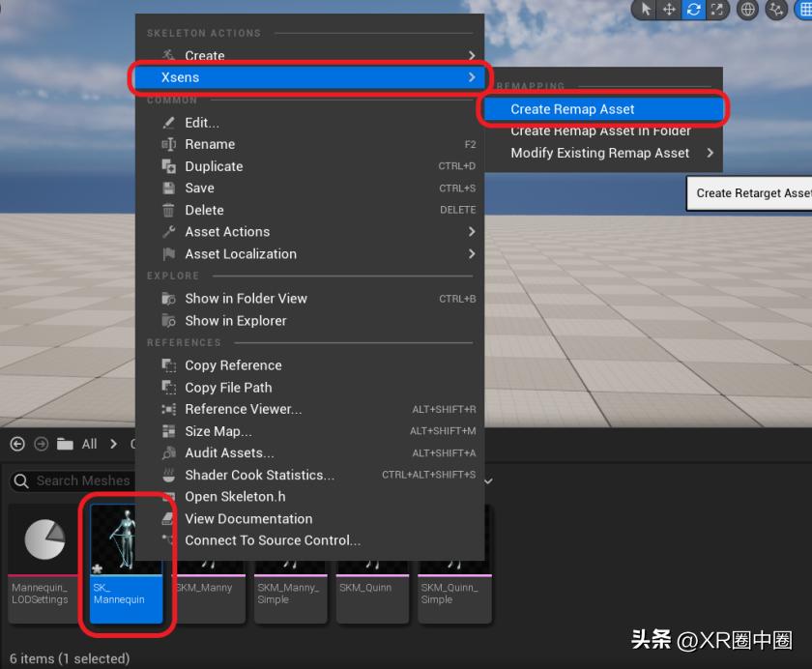This screenshot has height=669, width=812.
Task: Click the folder icon beside Show in Explorer
Action: tap(168, 321)
